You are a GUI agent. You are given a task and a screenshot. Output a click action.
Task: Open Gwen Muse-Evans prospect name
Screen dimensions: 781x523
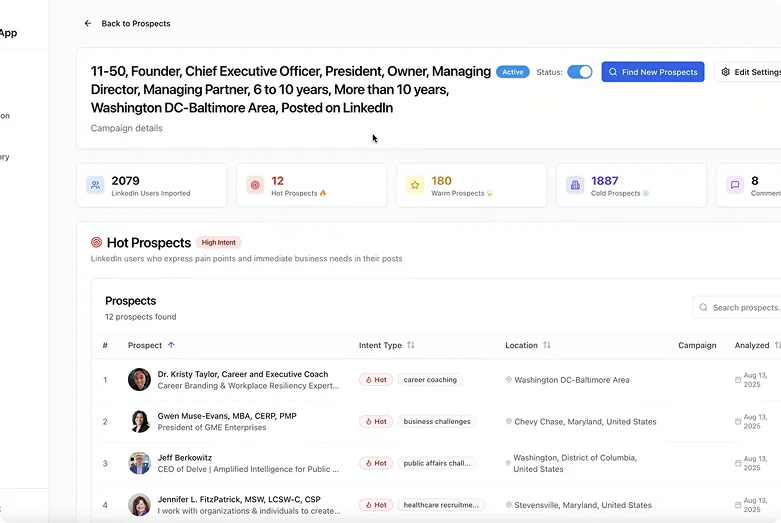click(226, 415)
